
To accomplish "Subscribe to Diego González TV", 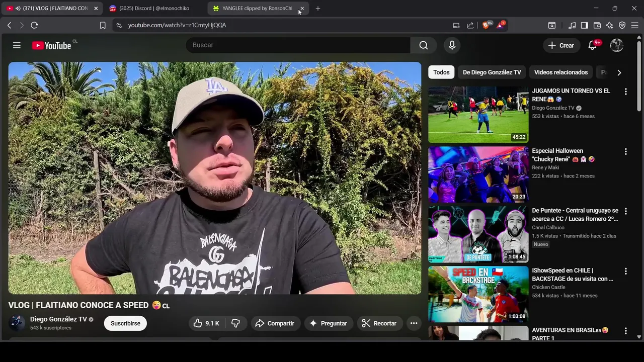I will click(x=125, y=323).
